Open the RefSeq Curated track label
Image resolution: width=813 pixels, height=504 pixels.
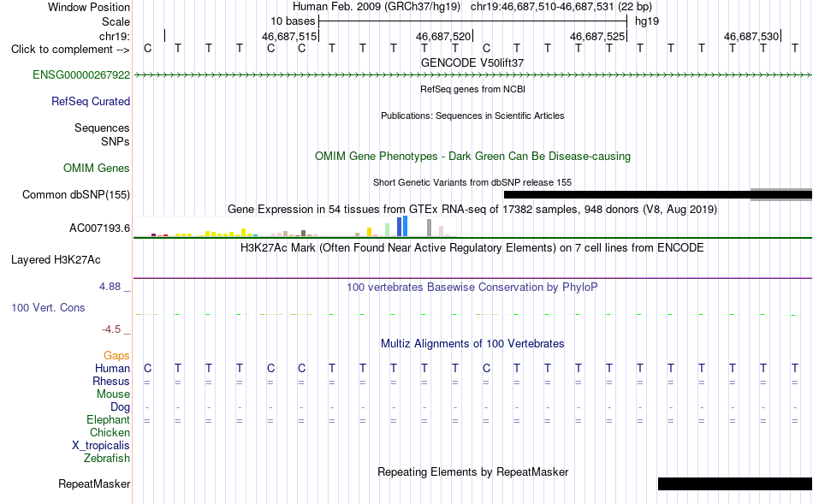click(x=91, y=101)
